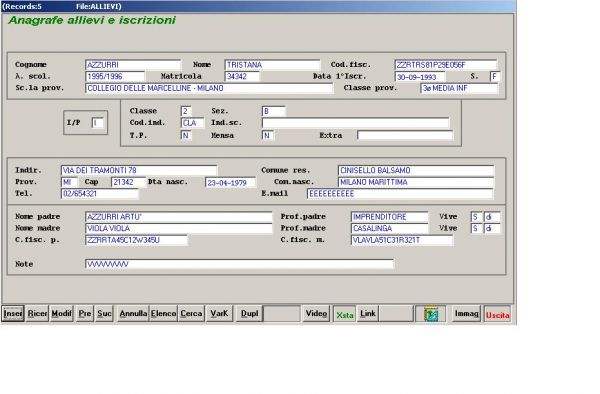Click the Cerca button
This screenshot has width=600, height=394.
coord(191,314)
